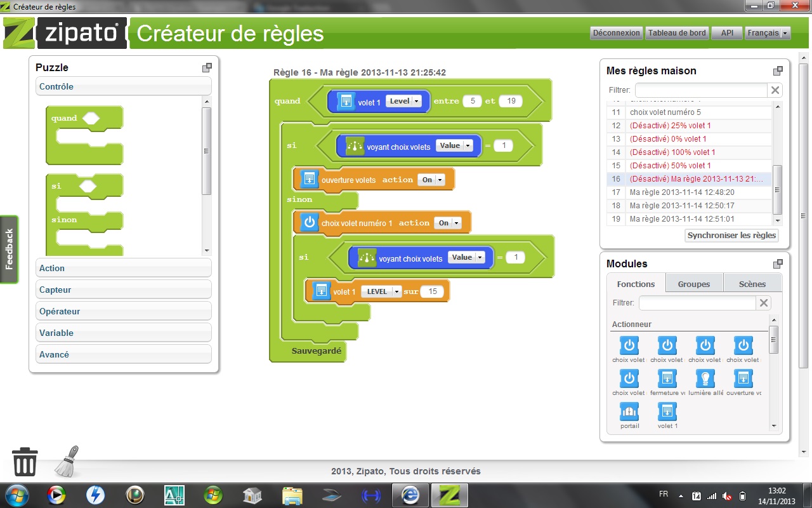Viewport: 812px width, 508px height.
Task: Click the Puzzle panel scrollbar thumb
Action: 206,151
